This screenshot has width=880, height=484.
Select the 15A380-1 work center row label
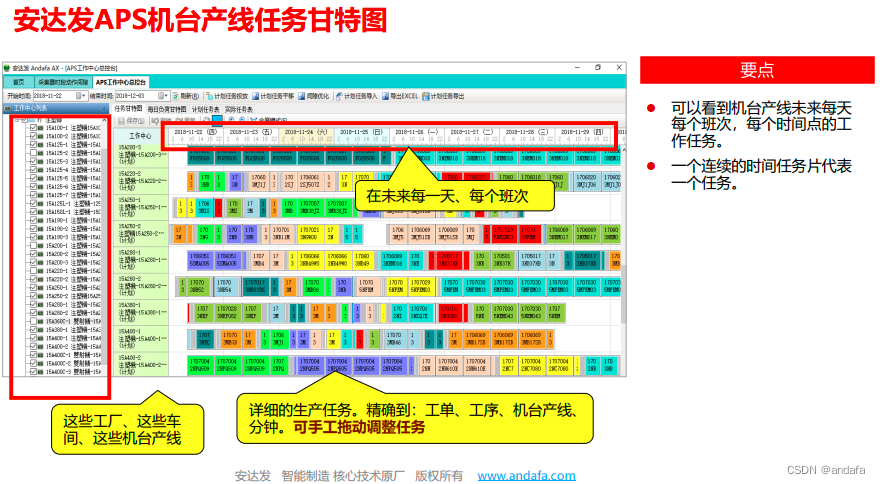click(141, 312)
